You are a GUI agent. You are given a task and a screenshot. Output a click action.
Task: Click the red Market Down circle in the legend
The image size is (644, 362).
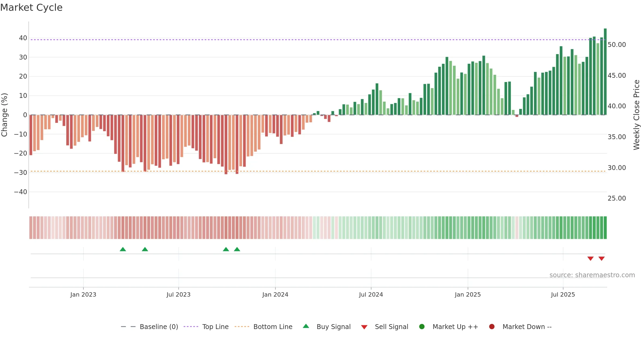coord(492,327)
